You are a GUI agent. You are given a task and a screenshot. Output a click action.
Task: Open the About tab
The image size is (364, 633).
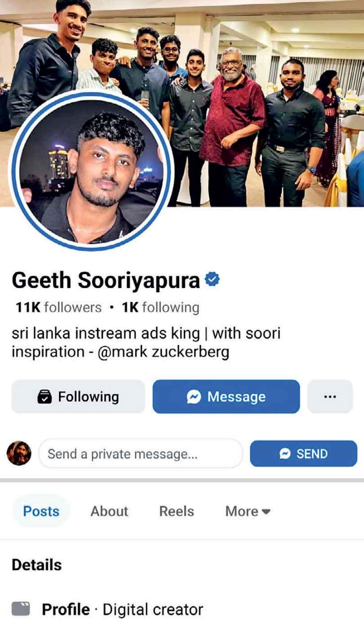pyautogui.click(x=109, y=511)
